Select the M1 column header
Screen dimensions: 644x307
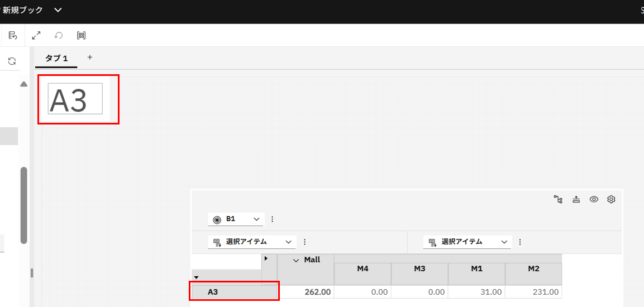[x=476, y=274]
